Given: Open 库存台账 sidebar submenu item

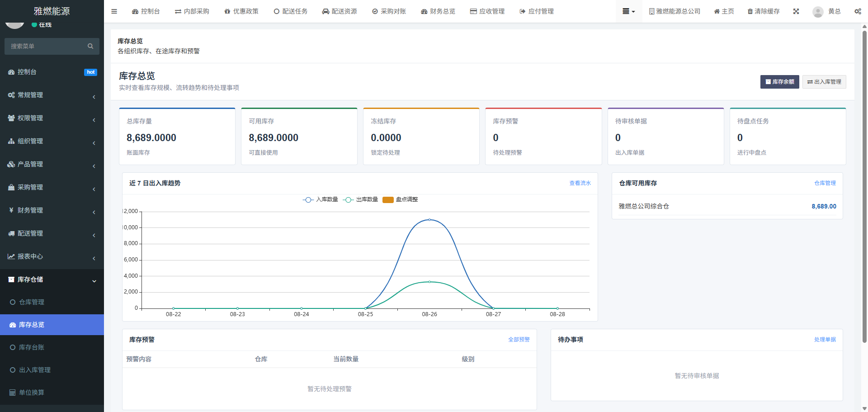Looking at the screenshot, I should [x=52, y=347].
